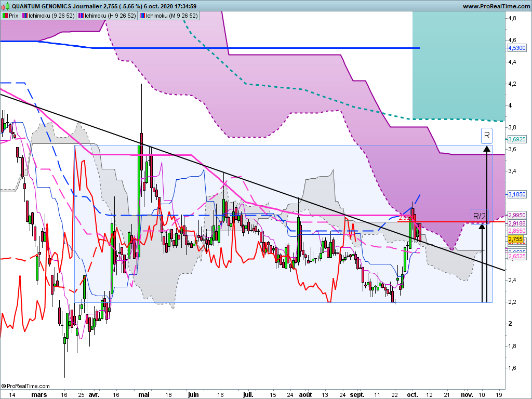Select the Ichimoku (M 9 26 52) indicator label
Image resolution: width=532 pixels, height=399 pixels.
(x=171, y=16)
